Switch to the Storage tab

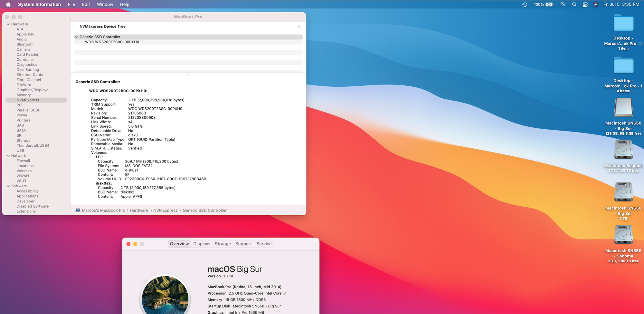coord(223,244)
